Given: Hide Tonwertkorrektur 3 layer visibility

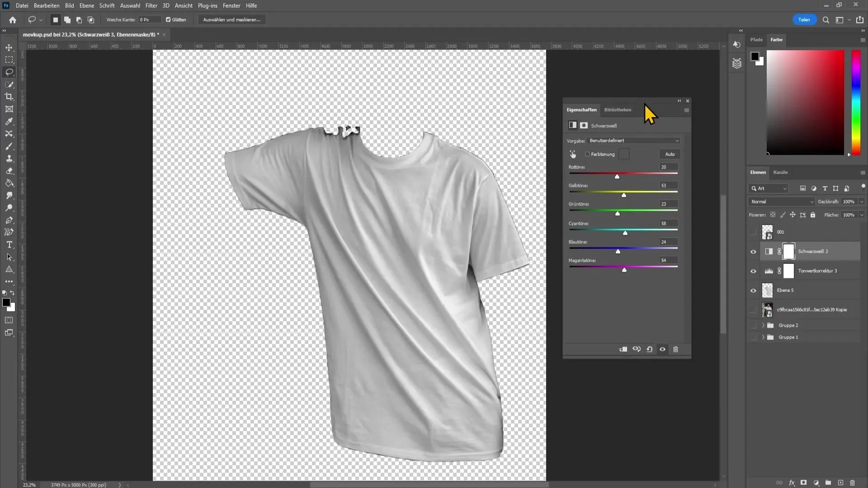Looking at the screenshot, I should click(x=753, y=271).
